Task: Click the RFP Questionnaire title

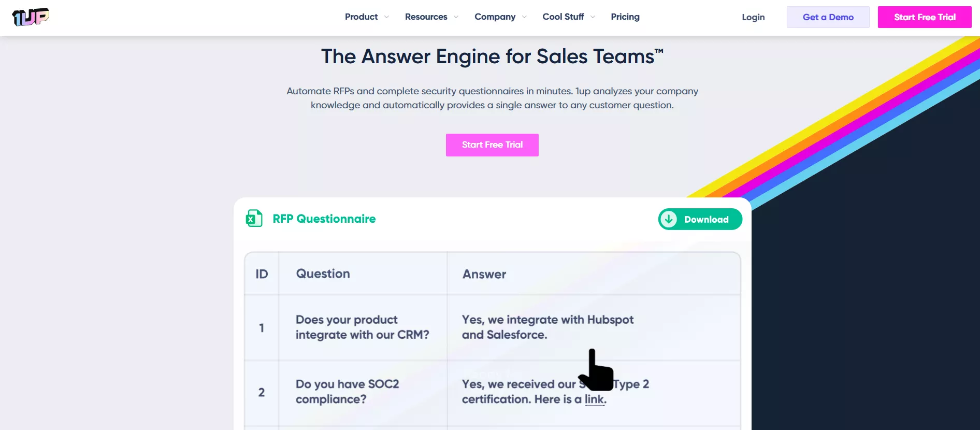Action: 324,219
